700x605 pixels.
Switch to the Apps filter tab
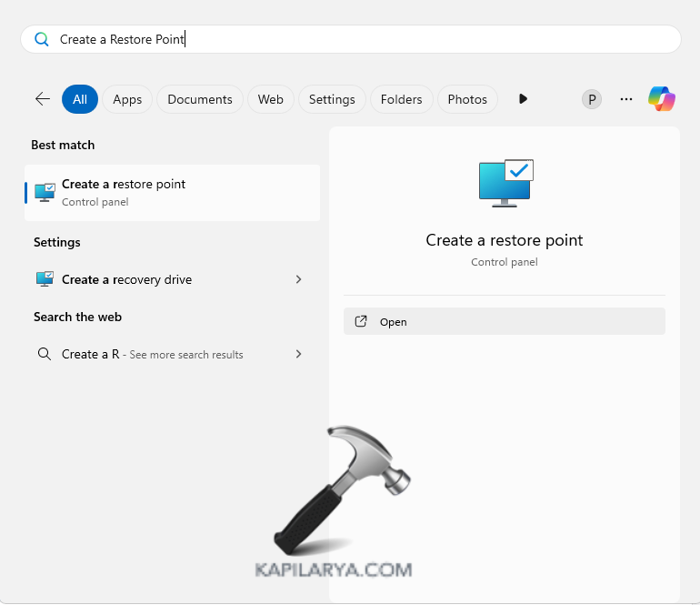point(127,99)
